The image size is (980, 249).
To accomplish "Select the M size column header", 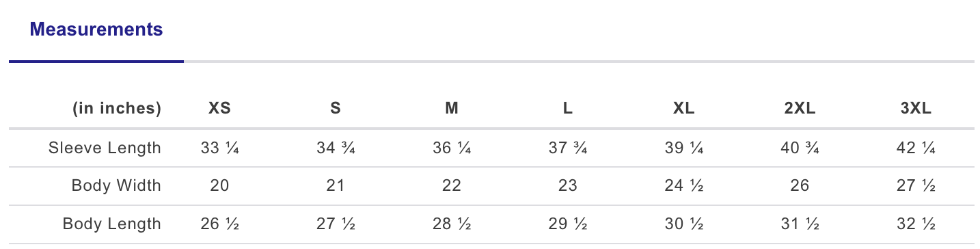I will 452,109.
